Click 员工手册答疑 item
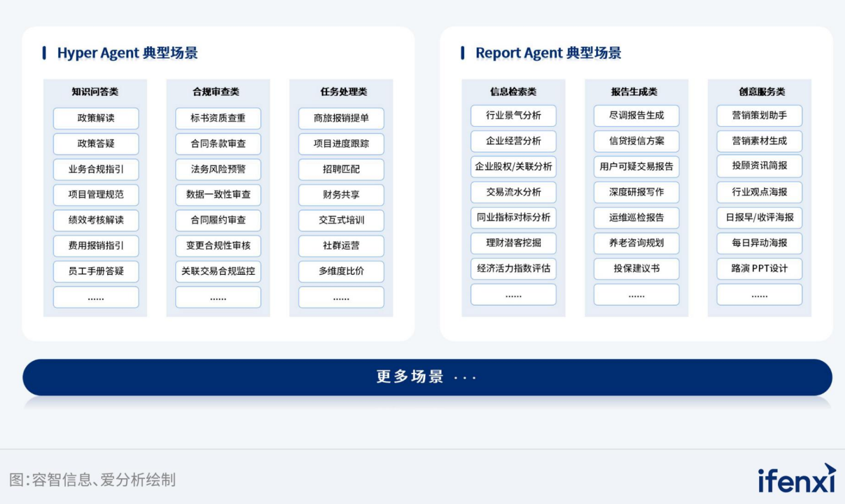 point(95,271)
